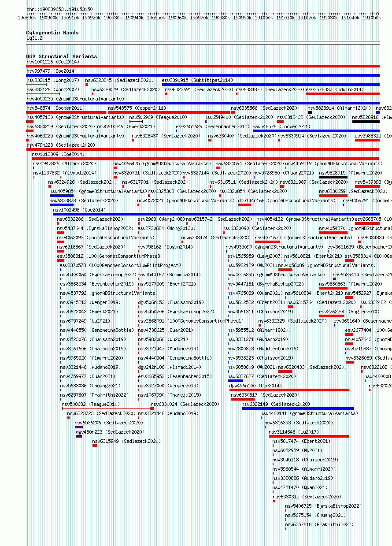Click nsv3927000 (Wenger2019) label
392x546 pixels.
click(x=168, y=386)
